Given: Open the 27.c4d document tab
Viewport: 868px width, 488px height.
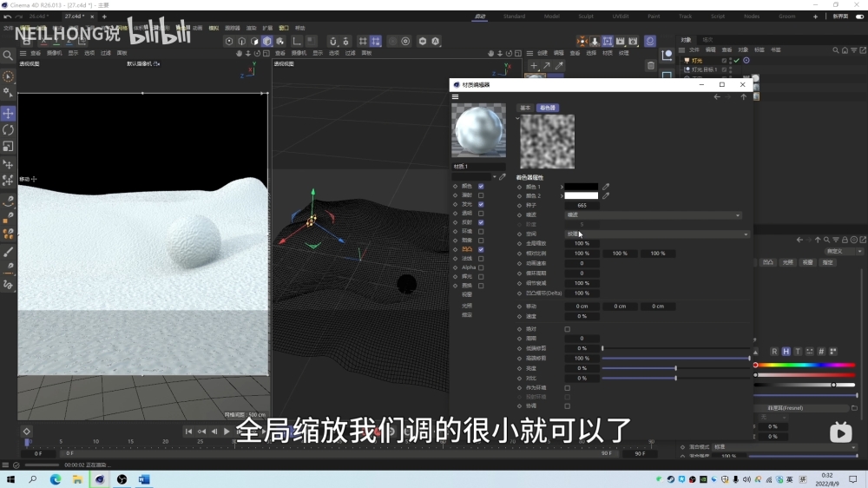Looking at the screenshot, I should [x=74, y=16].
